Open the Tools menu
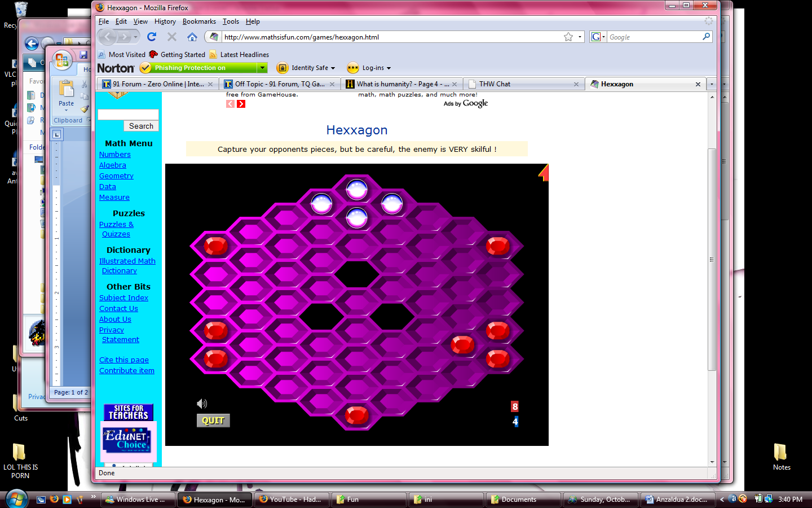812x508 pixels. [231, 21]
